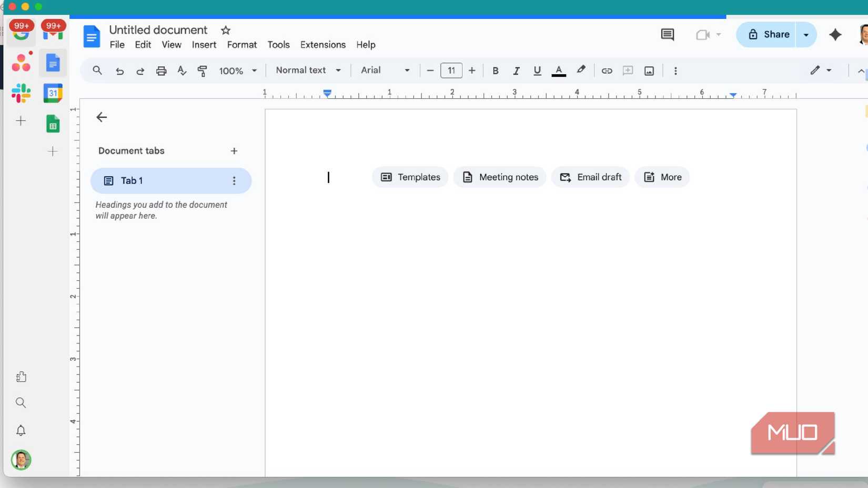868x488 pixels.
Task: Open Slack in the sidebar
Action: (21, 93)
